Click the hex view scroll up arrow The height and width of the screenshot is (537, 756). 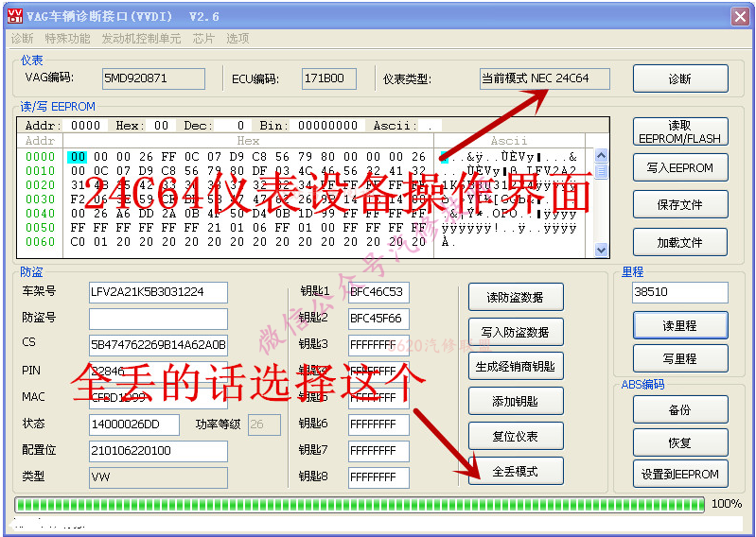[x=601, y=156]
